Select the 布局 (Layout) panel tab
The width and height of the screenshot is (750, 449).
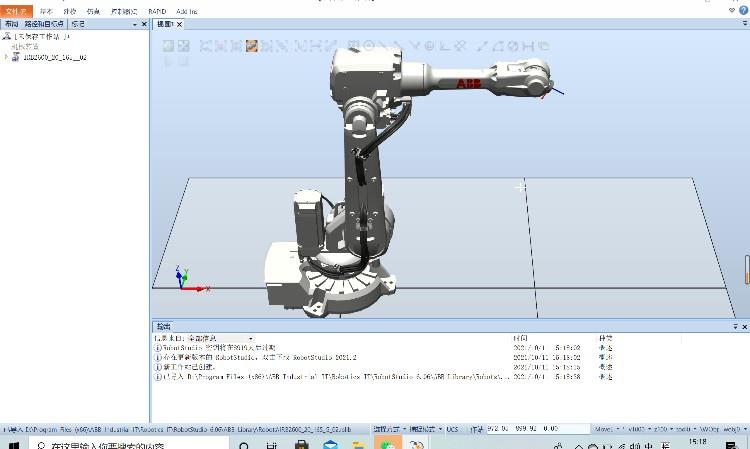pos(11,23)
